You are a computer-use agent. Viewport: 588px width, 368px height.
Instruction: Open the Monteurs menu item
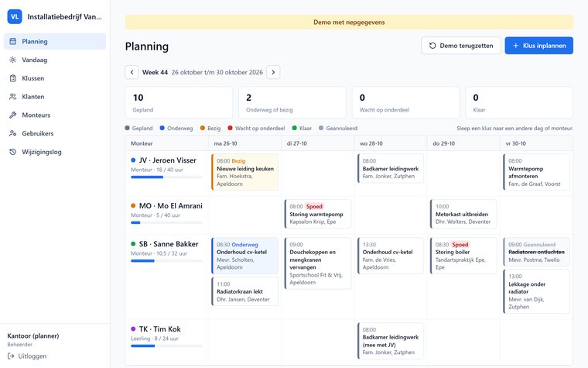[x=55, y=115]
